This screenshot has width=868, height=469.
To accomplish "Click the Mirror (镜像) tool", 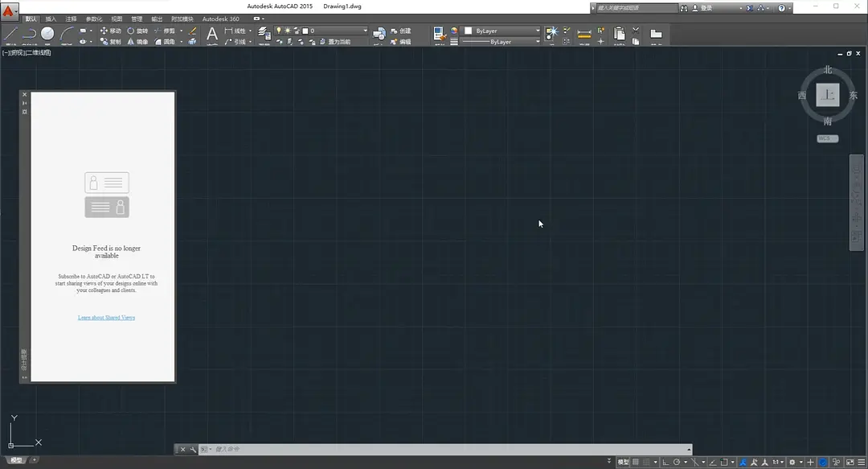I will pyautogui.click(x=137, y=42).
